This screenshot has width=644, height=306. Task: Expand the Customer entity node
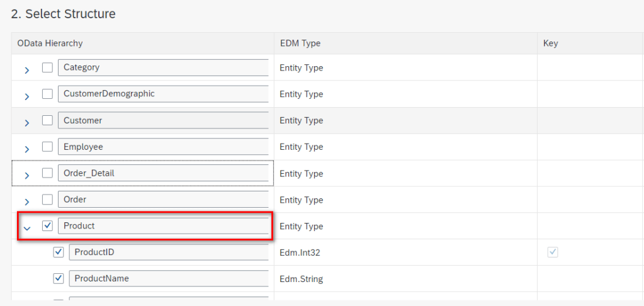(26, 123)
